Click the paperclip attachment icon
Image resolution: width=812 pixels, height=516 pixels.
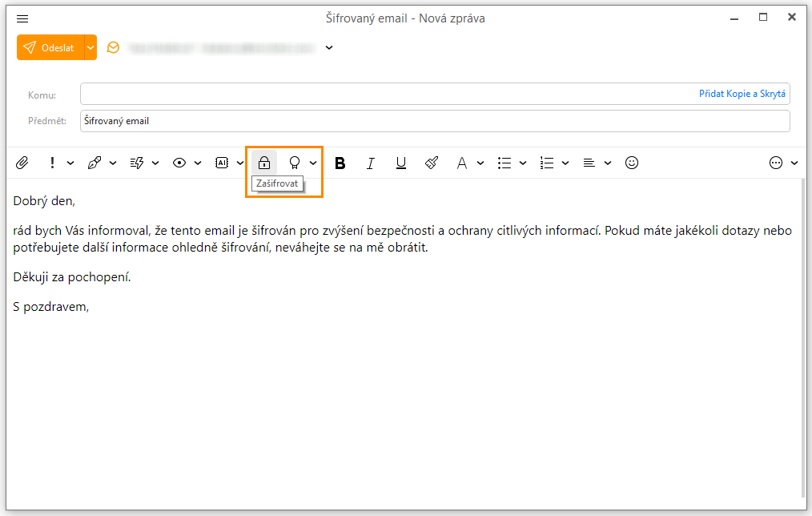click(22, 163)
